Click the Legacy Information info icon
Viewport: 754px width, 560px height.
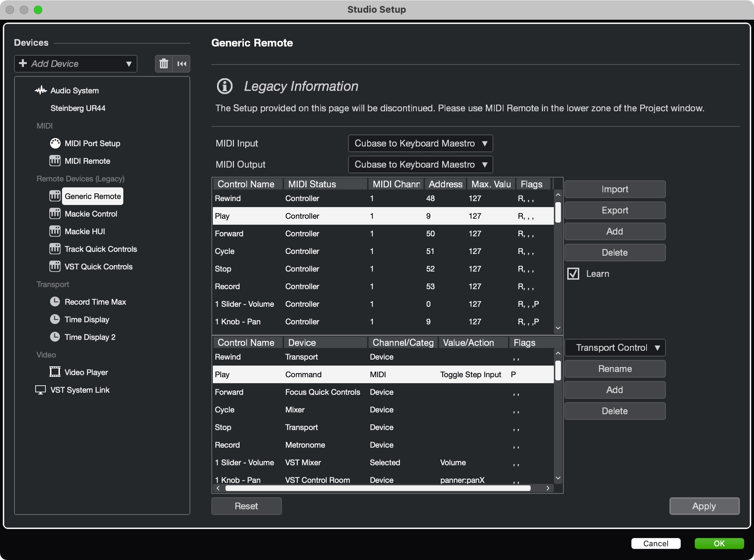tap(225, 86)
